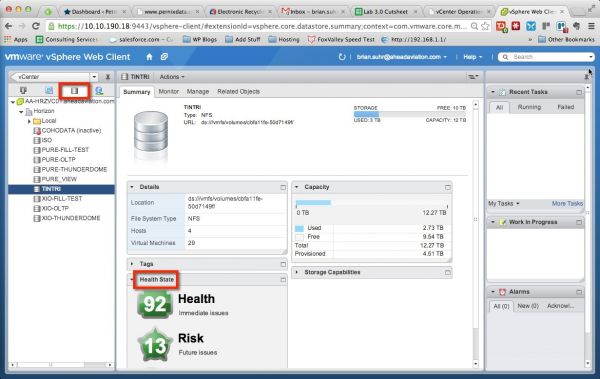Screen dimensions: 600x379
Task: Maximize the Work In Progress panel
Action: [x=579, y=222]
